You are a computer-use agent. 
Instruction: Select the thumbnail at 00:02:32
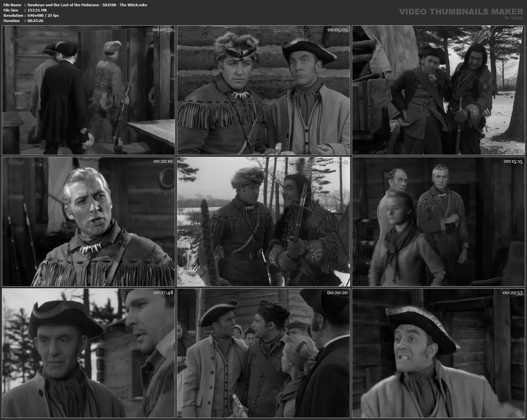88,90
